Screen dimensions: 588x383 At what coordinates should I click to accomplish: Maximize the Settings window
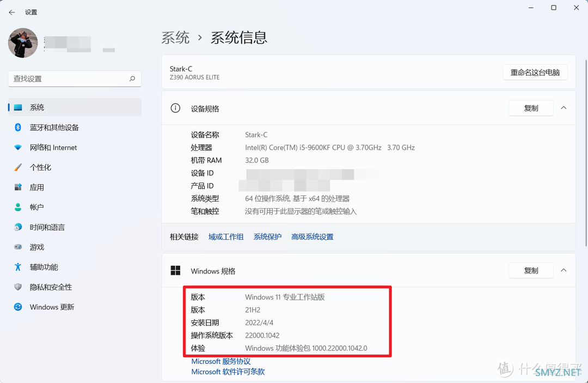coord(554,8)
